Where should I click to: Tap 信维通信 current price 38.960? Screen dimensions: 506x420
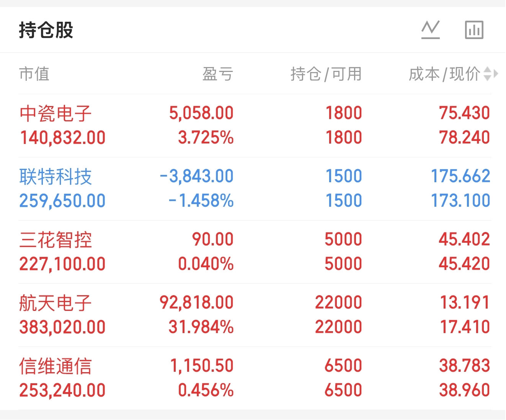(464, 390)
